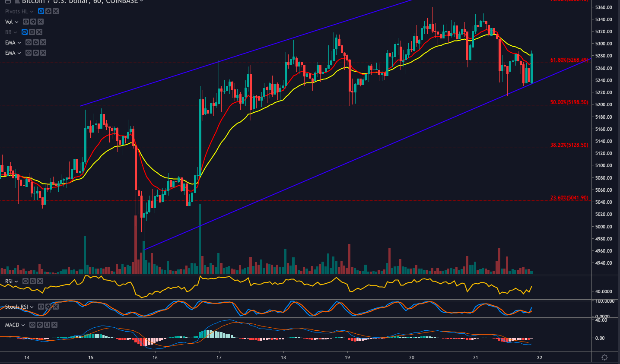
Task: Click the 61.80% Fibonacci level label
Action: (564, 60)
